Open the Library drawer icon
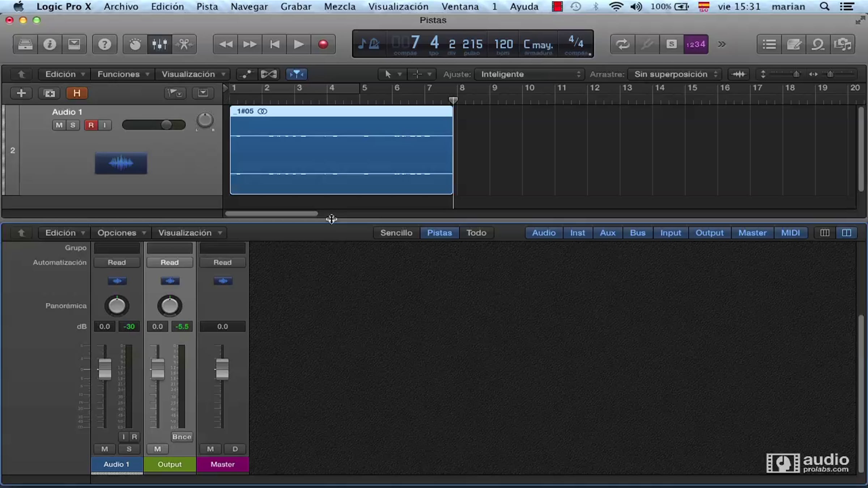 25,44
